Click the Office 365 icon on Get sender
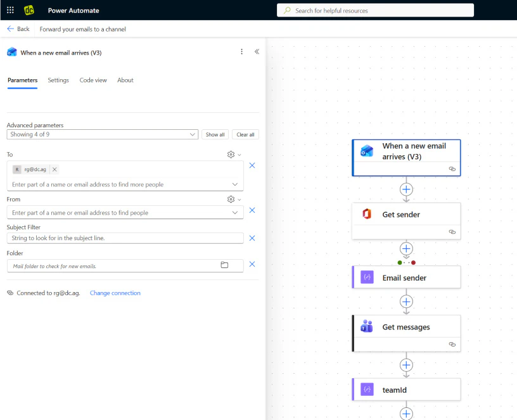The height and width of the screenshot is (420, 517). [367, 214]
